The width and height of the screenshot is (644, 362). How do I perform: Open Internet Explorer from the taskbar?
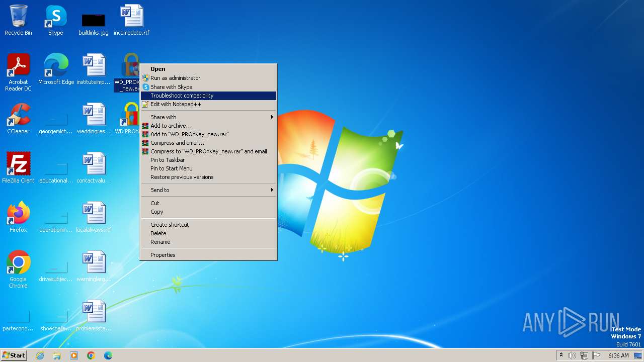(40, 355)
